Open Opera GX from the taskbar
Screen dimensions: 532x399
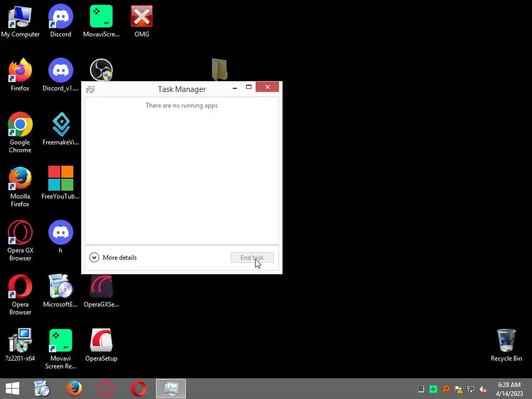click(106, 389)
